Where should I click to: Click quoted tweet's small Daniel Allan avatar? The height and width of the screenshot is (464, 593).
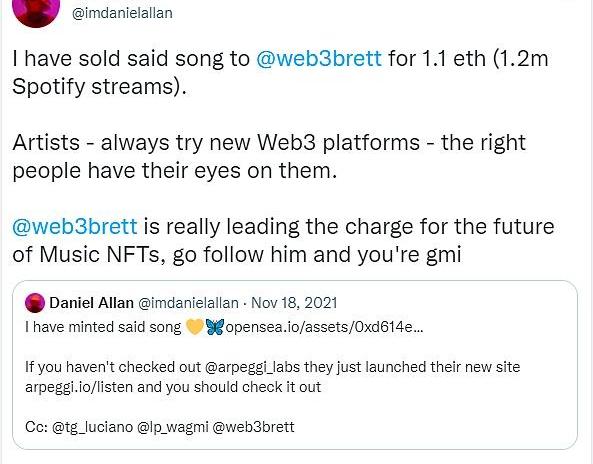[35, 303]
